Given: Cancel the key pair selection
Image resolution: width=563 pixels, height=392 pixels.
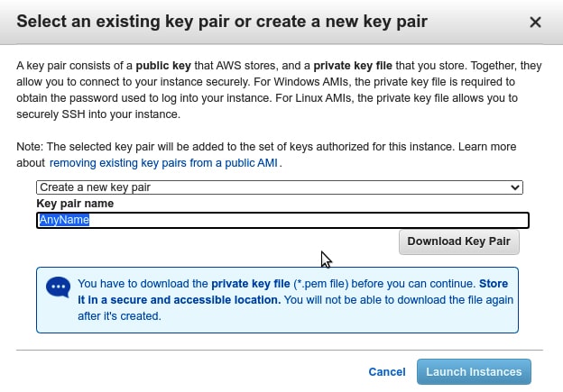Looking at the screenshot, I should pyautogui.click(x=387, y=371).
